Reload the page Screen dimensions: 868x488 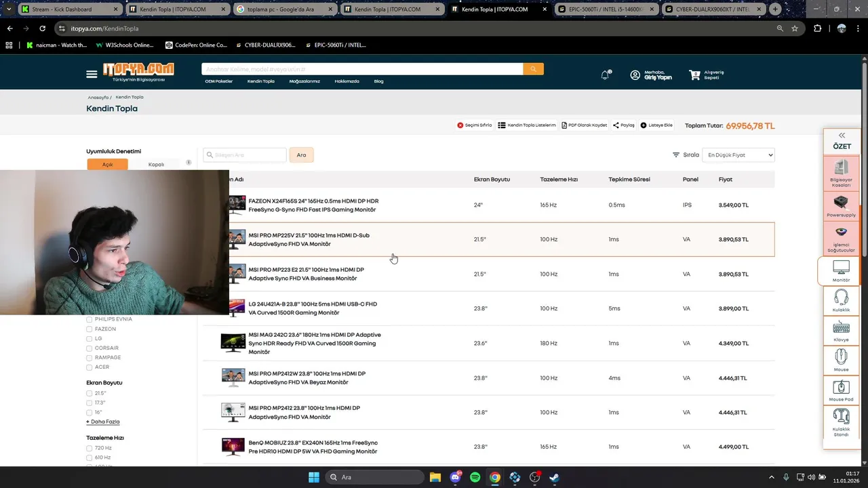[42, 28]
